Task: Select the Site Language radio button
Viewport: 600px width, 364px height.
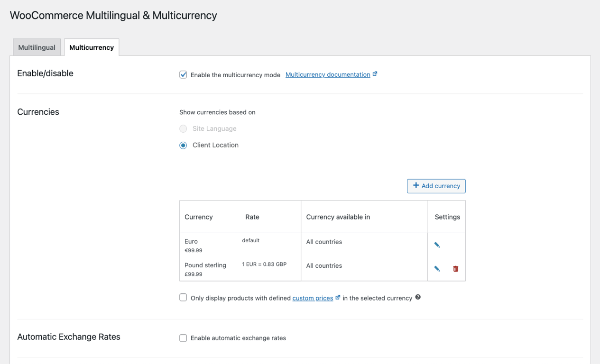Action: coord(183,128)
